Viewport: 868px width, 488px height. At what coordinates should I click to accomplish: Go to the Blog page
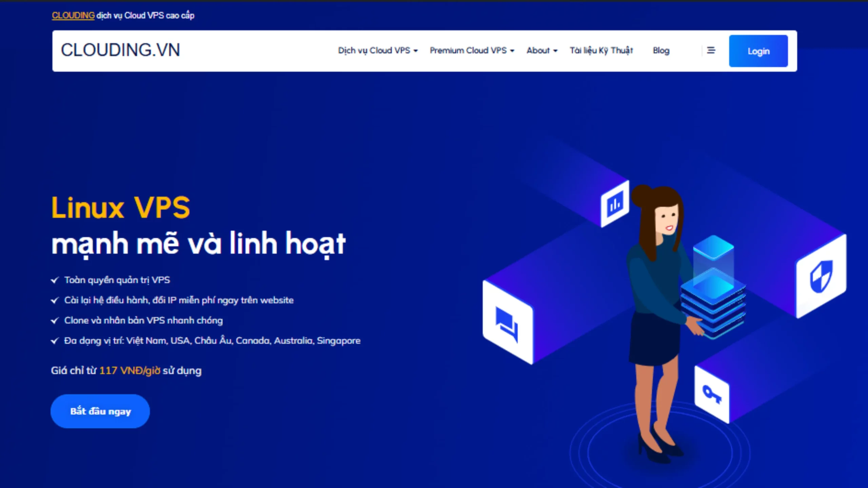[x=661, y=50]
